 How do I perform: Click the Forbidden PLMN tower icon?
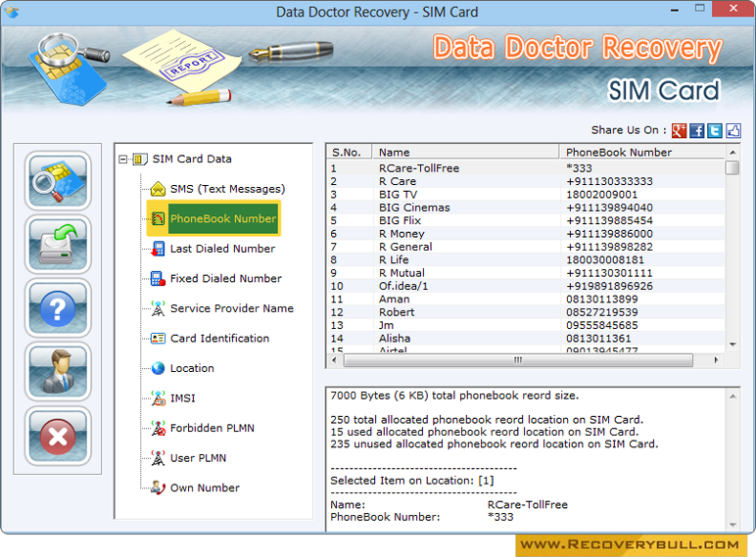158,428
